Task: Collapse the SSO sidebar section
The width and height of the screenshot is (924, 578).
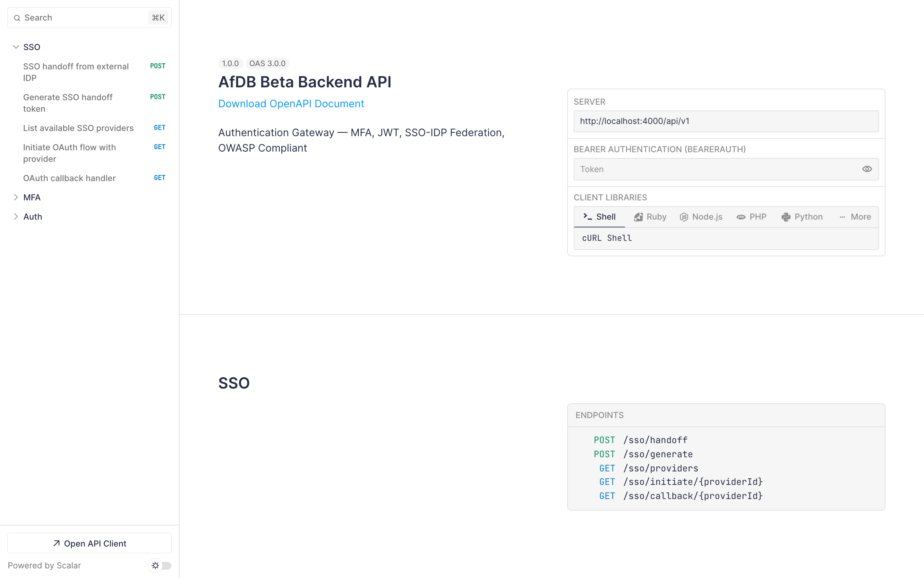Action: click(16, 47)
